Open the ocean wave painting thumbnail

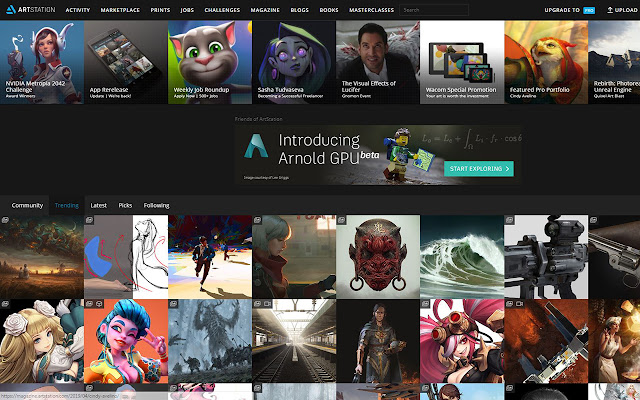(462, 257)
